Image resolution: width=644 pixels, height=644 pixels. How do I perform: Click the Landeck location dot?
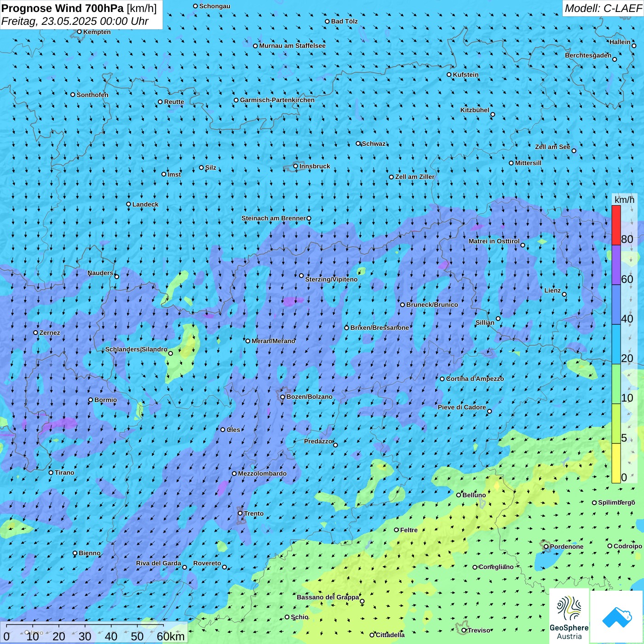point(128,204)
